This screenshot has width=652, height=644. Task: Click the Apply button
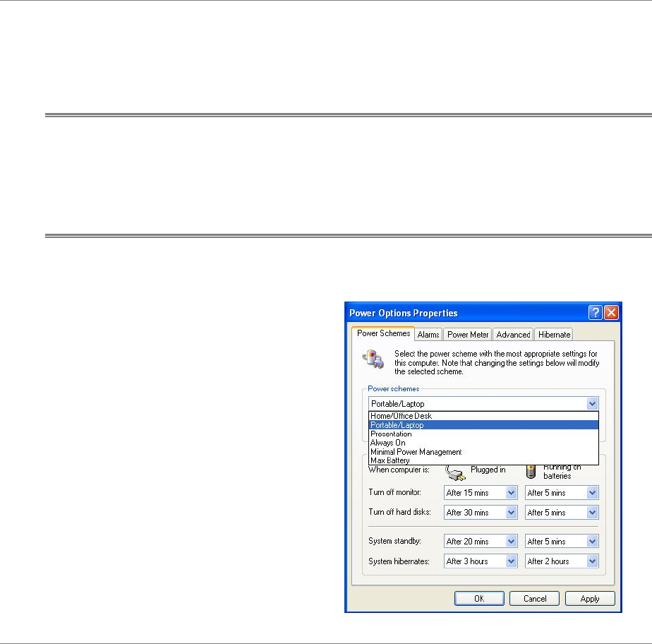[590, 599]
